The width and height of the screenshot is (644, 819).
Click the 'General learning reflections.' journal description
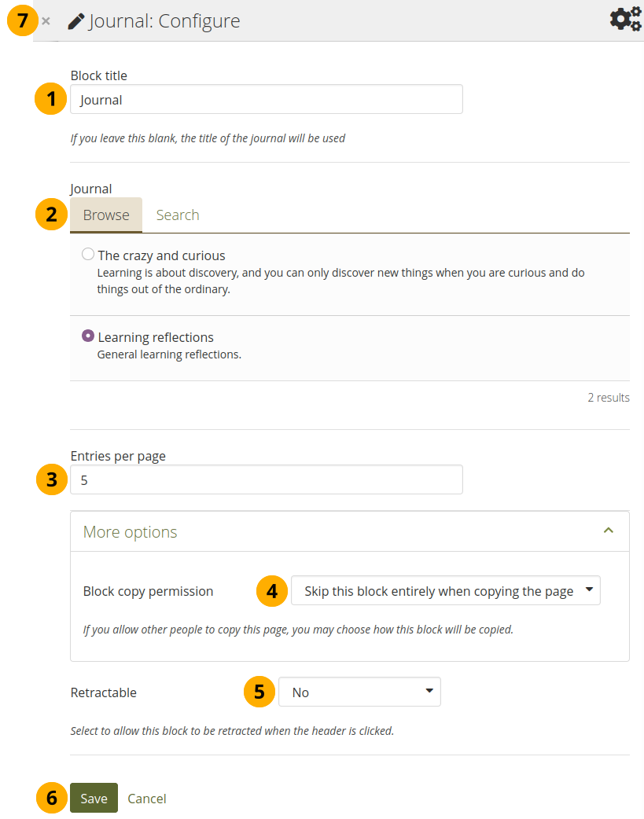[169, 354]
